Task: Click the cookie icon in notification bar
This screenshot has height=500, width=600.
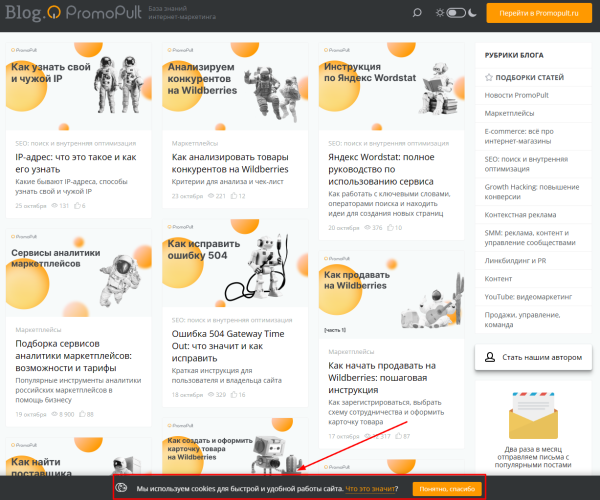Action: [122, 488]
